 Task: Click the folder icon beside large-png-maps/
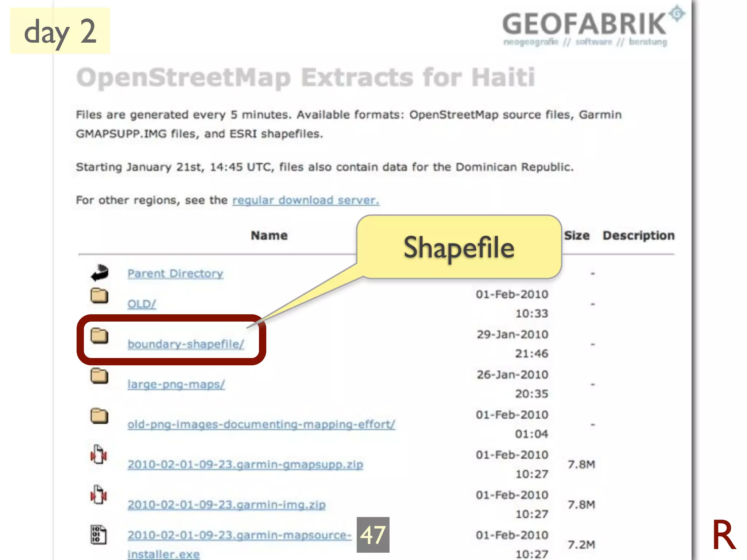coord(99,376)
